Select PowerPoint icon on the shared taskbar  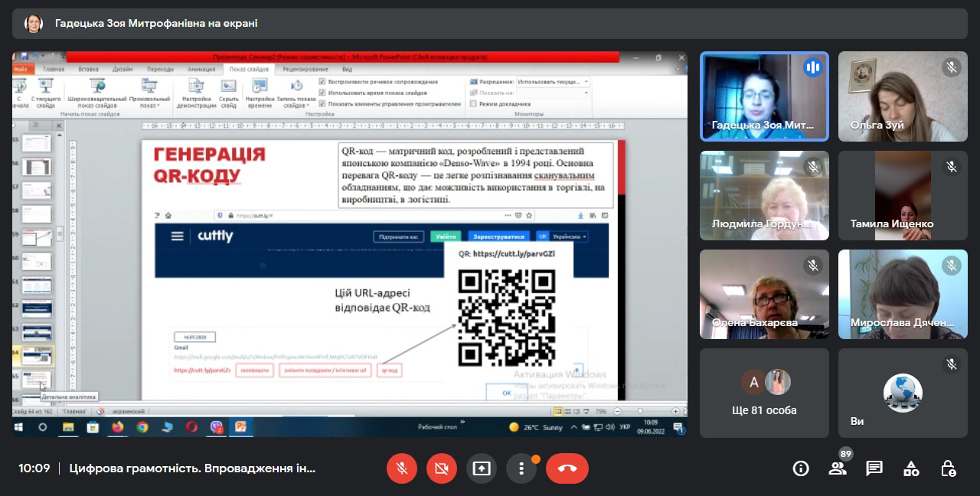(x=240, y=427)
